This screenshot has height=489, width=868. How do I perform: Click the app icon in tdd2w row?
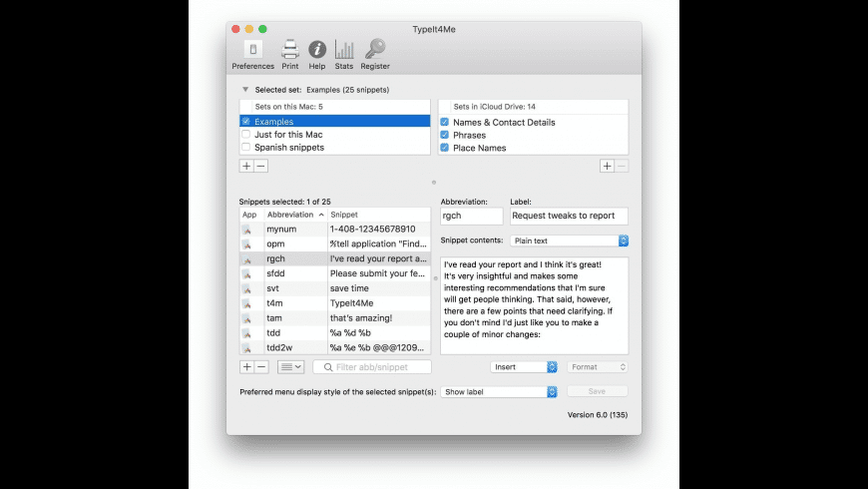(246, 348)
